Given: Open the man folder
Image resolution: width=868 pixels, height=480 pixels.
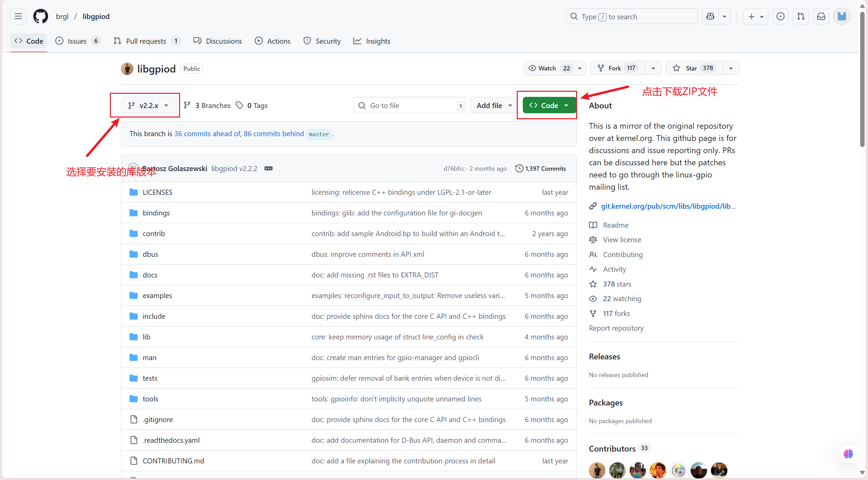Looking at the screenshot, I should [x=150, y=357].
